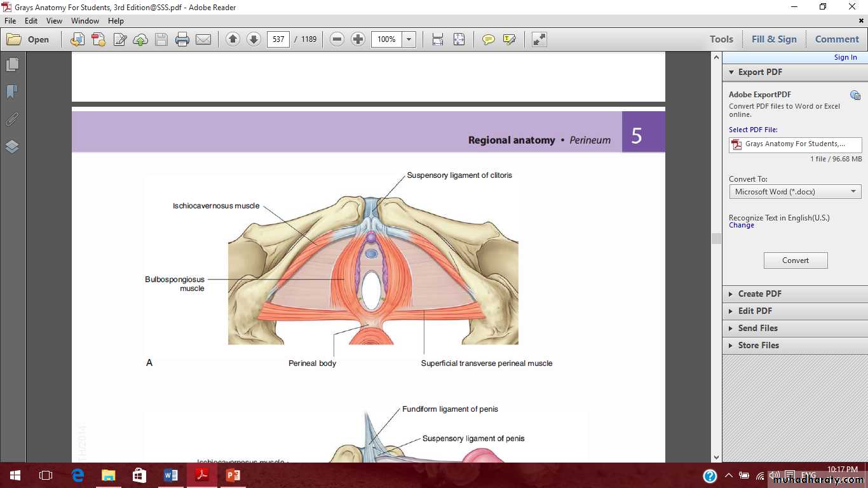
Task: Expand the Create PDF section
Action: click(759, 294)
